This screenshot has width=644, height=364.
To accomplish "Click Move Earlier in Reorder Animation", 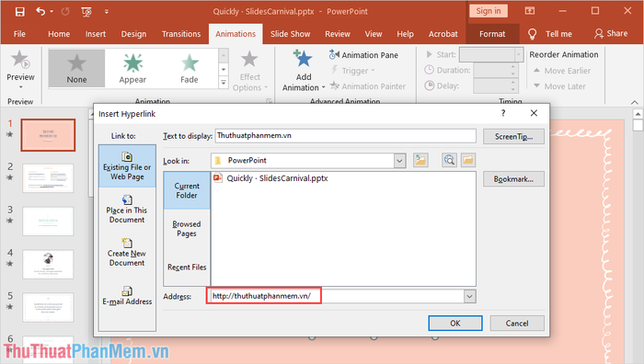I will click(562, 71).
